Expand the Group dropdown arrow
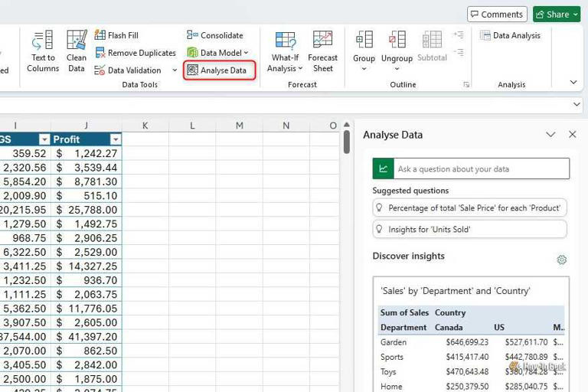 coord(364,69)
